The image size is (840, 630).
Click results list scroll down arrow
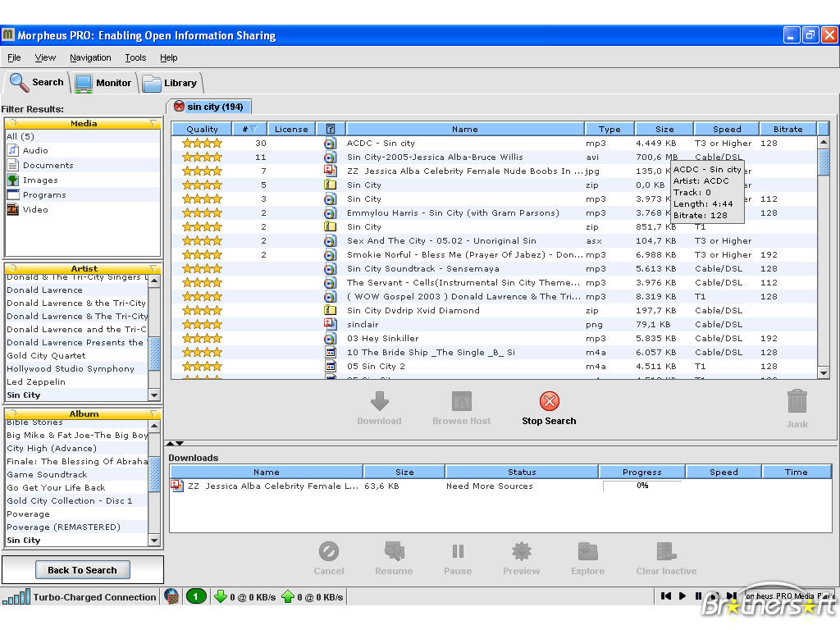824,373
